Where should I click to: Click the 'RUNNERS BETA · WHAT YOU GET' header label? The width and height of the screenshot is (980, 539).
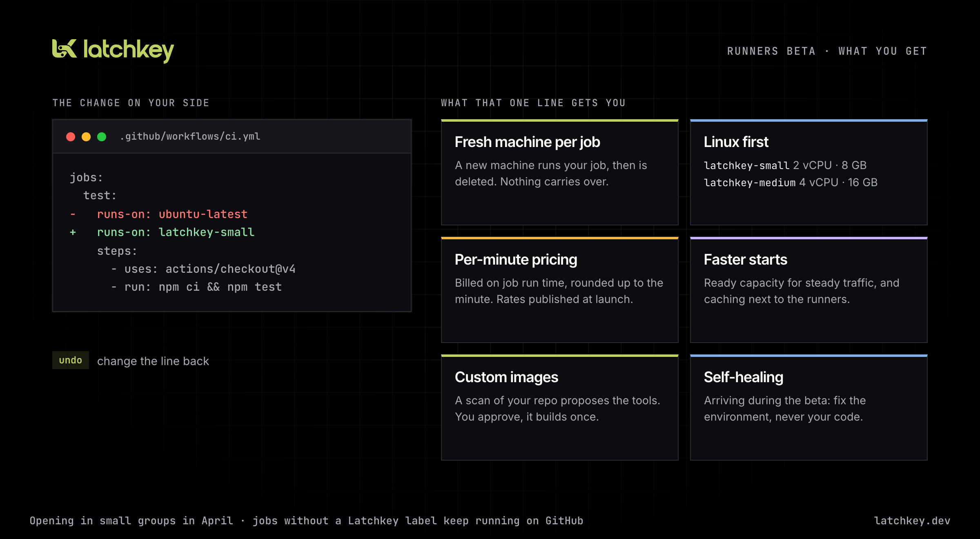(x=827, y=51)
